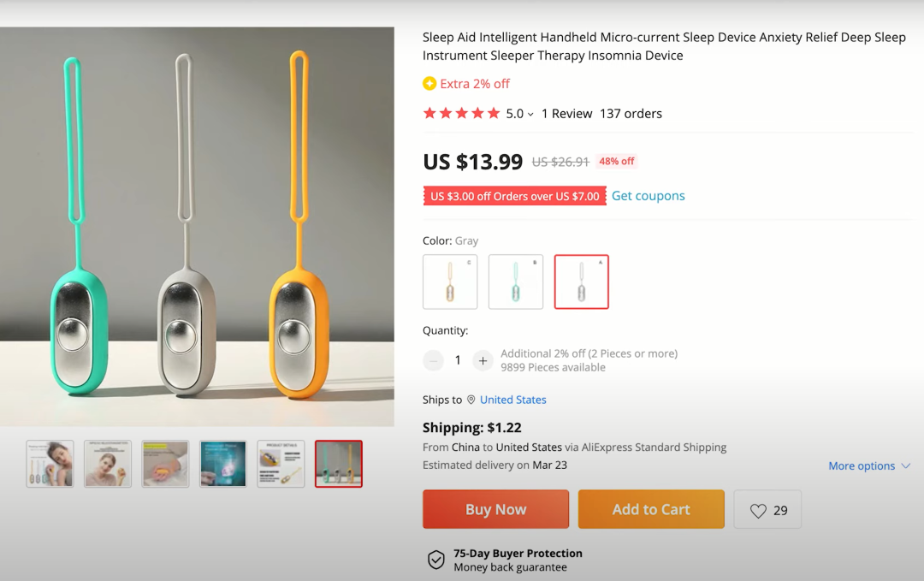Image resolution: width=924 pixels, height=581 pixels.
Task: Decrease quantity with the minus button
Action: pos(434,360)
